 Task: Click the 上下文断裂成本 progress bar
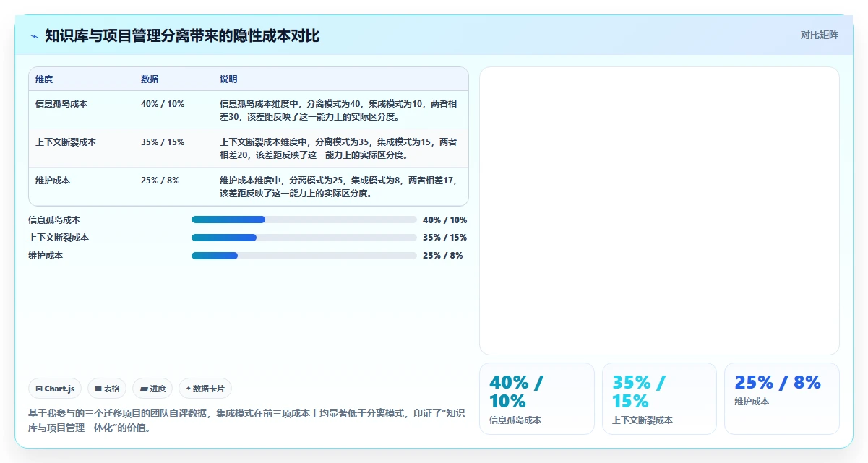tap(304, 238)
